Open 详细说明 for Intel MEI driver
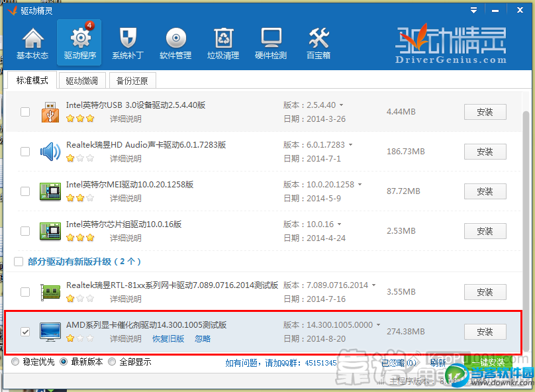 pyautogui.click(x=126, y=199)
